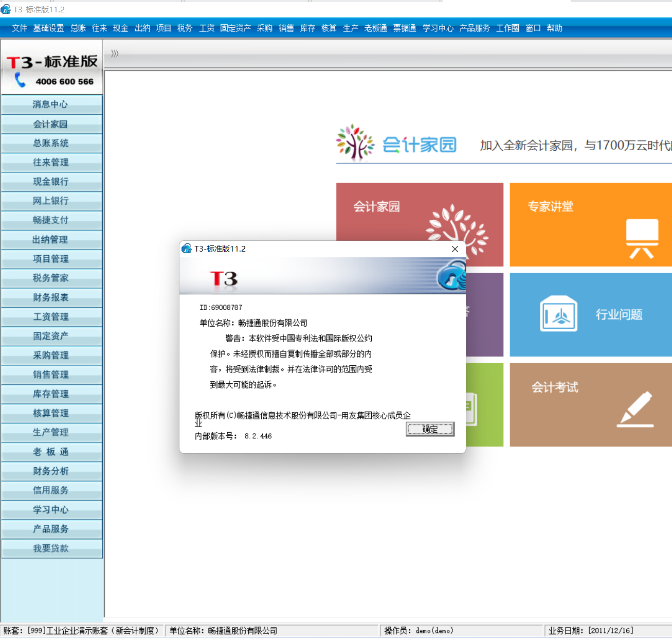Click the T3 app icon in dialog title
The image size is (672, 638).
click(187, 249)
